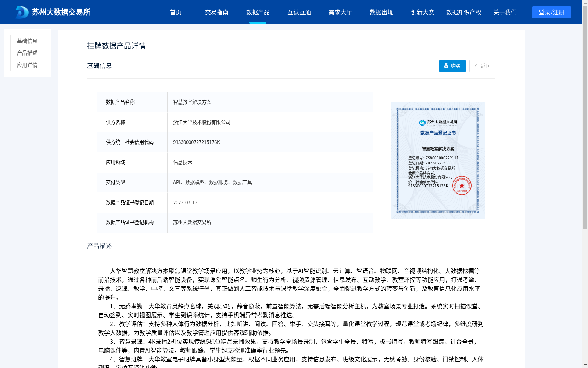Open the 数据出境 menu item
Screen dimensions: 588x368
[x=381, y=12]
